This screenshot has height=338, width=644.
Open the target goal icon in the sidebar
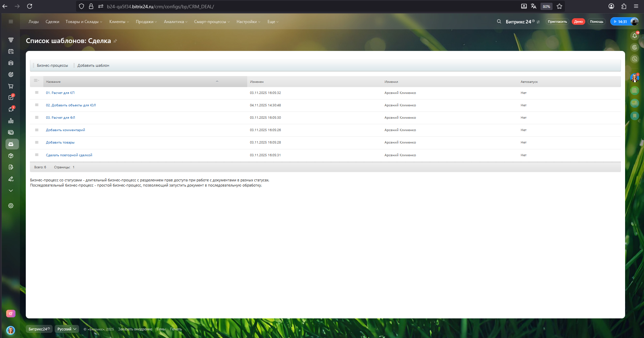point(11,74)
